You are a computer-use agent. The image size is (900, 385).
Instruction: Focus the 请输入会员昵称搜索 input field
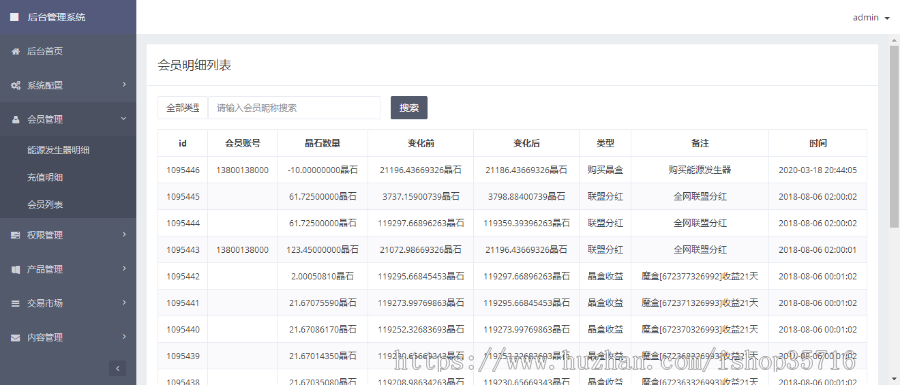click(294, 107)
